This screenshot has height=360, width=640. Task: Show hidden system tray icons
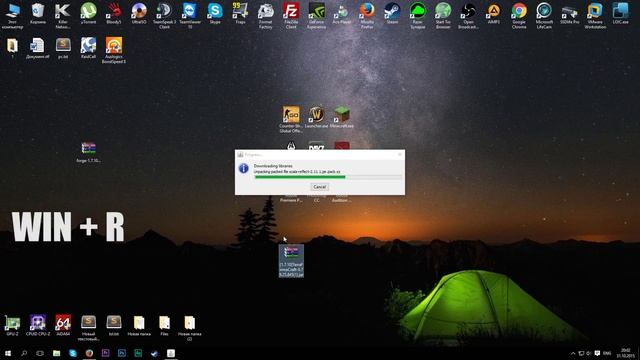click(x=573, y=353)
